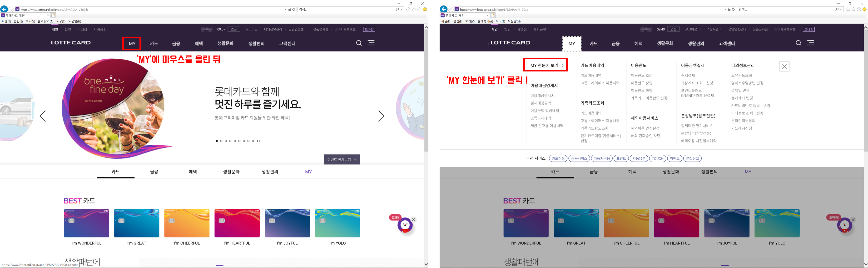Switch to MY tab below left window banner

tap(308, 172)
